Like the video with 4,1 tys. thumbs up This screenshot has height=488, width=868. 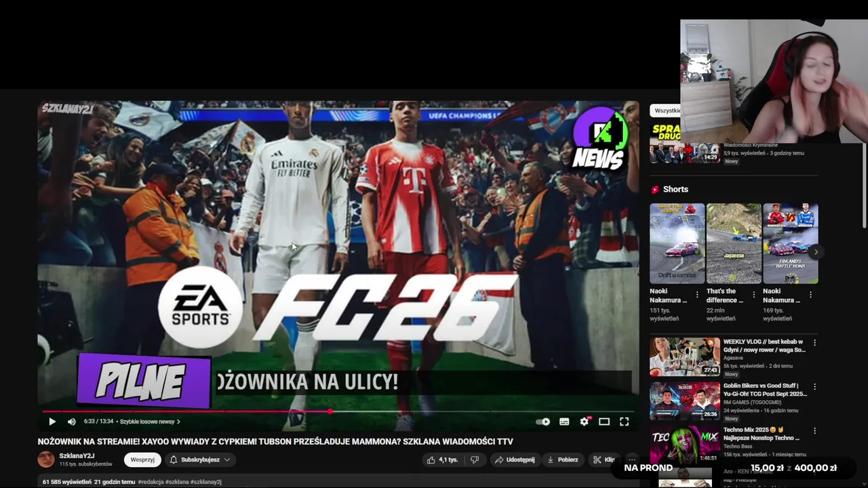(442, 460)
